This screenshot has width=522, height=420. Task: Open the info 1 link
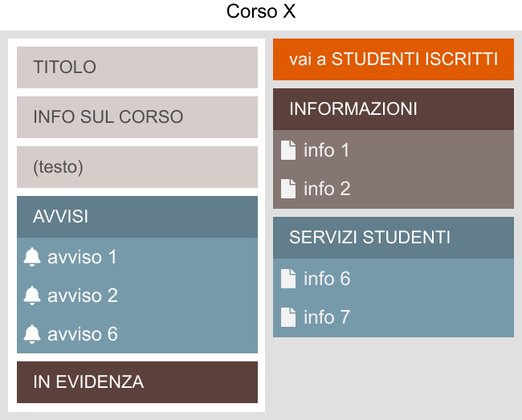click(327, 150)
